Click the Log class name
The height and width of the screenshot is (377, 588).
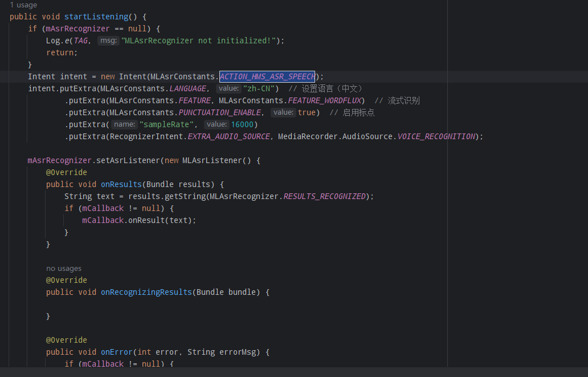(x=53, y=40)
